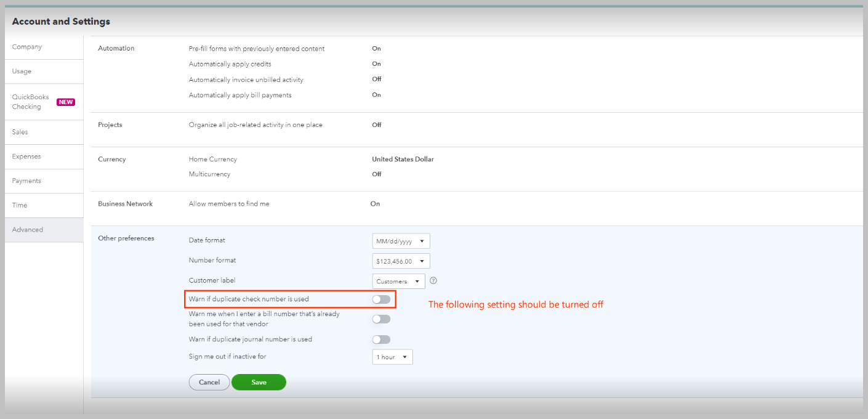Click the Number format label
This screenshot has height=419, width=868.
pos(212,260)
